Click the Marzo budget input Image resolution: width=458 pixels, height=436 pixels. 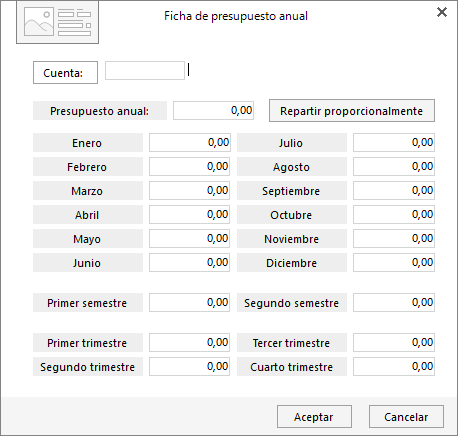pyautogui.click(x=190, y=190)
